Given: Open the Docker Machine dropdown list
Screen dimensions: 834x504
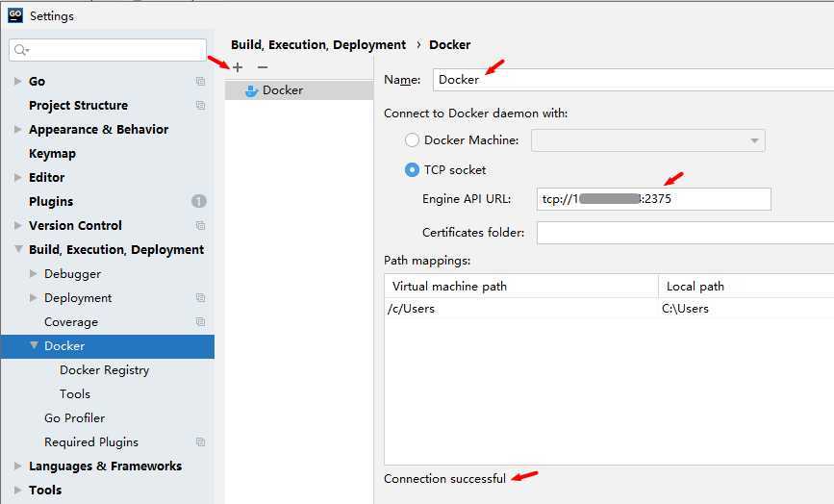Looking at the screenshot, I should pos(647,140).
